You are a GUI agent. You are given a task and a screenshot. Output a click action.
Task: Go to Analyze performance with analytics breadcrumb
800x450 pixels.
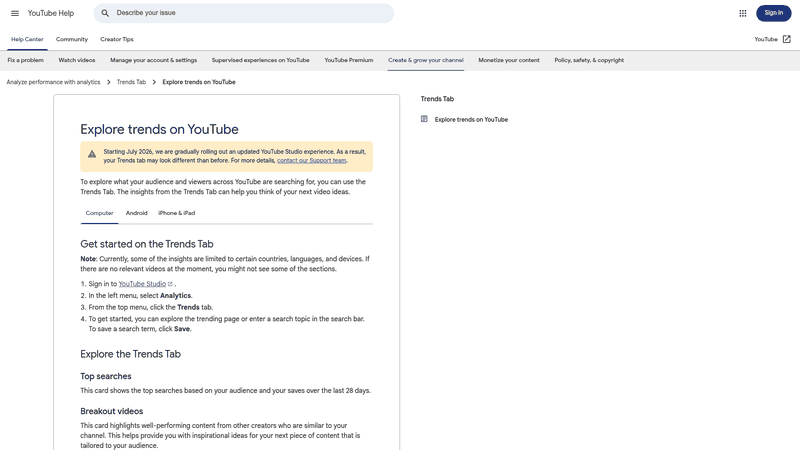[x=53, y=82]
